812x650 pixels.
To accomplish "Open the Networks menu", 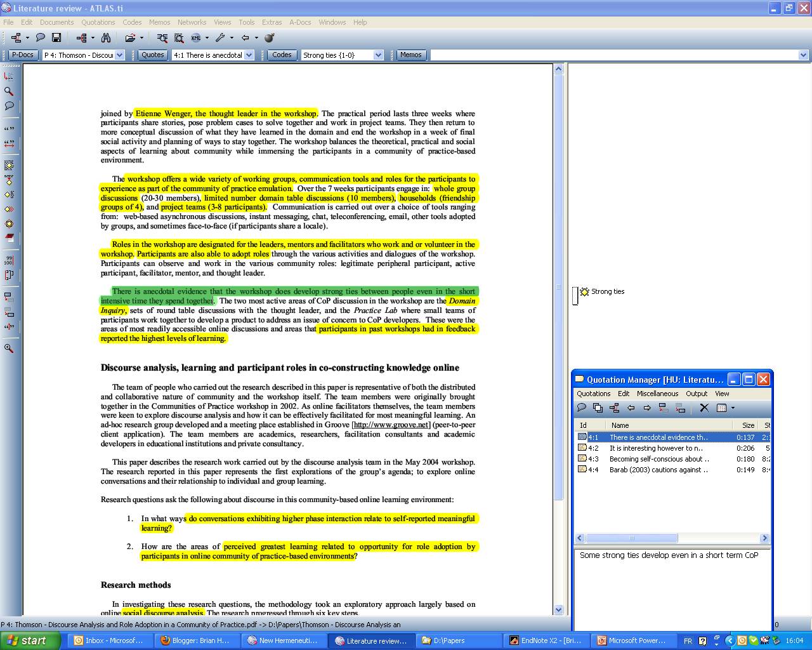I will click(x=192, y=22).
